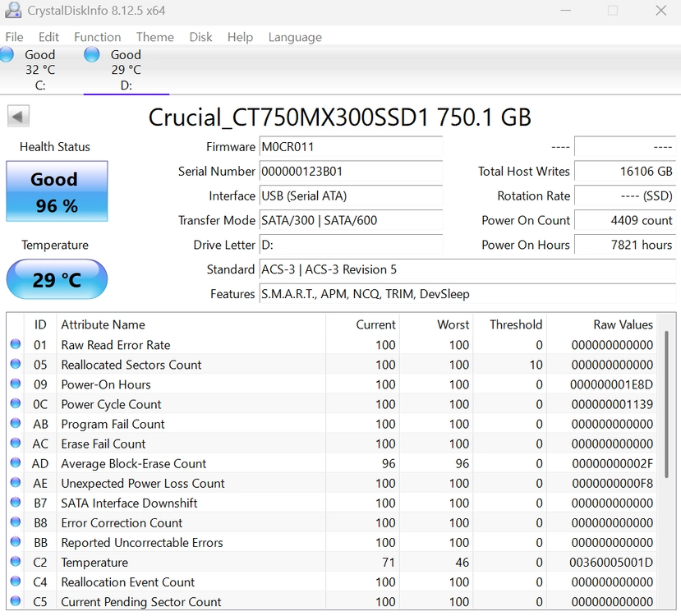
Task: Click the attribute table vertical scrollbar
Action: (666, 404)
